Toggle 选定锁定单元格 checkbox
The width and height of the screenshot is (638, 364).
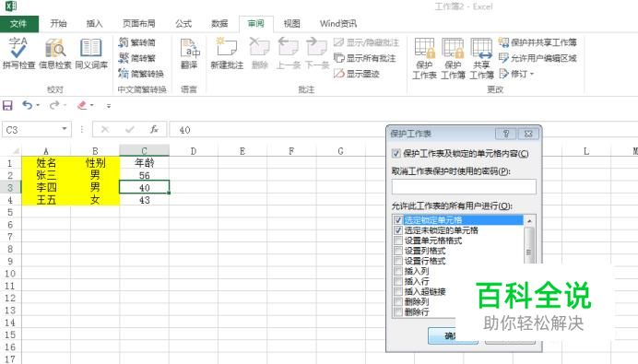398,220
